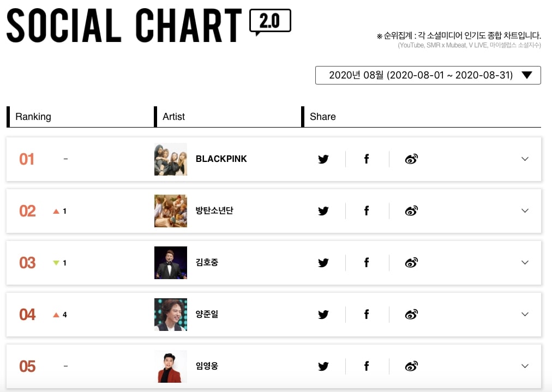Image resolution: width=552 pixels, height=392 pixels.
Task: Expand the 김호중 row details chevron
Action: pyautogui.click(x=525, y=262)
